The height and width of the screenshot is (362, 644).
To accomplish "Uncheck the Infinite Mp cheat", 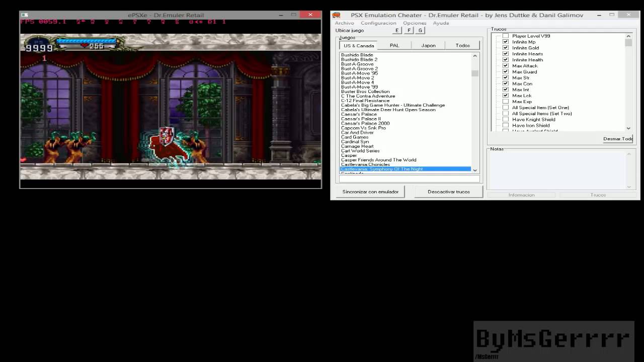I will pyautogui.click(x=506, y=42).
